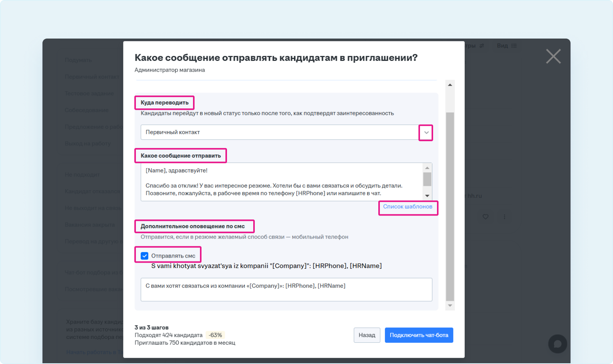The width and height of the screenshot is (613, 364).
Task: Click the SMS text input field
Action: tap(286, 290)
